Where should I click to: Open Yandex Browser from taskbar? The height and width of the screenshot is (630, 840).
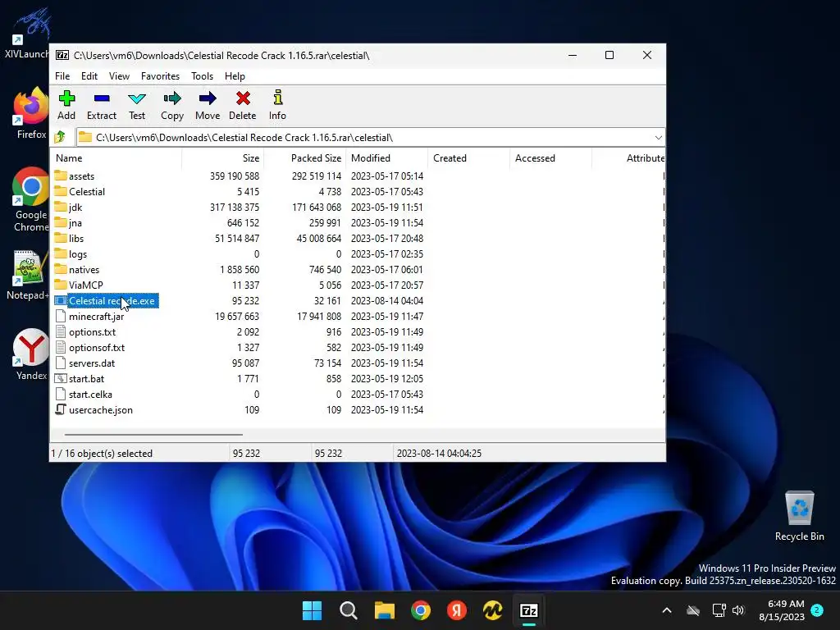click(x=456, y=610)
